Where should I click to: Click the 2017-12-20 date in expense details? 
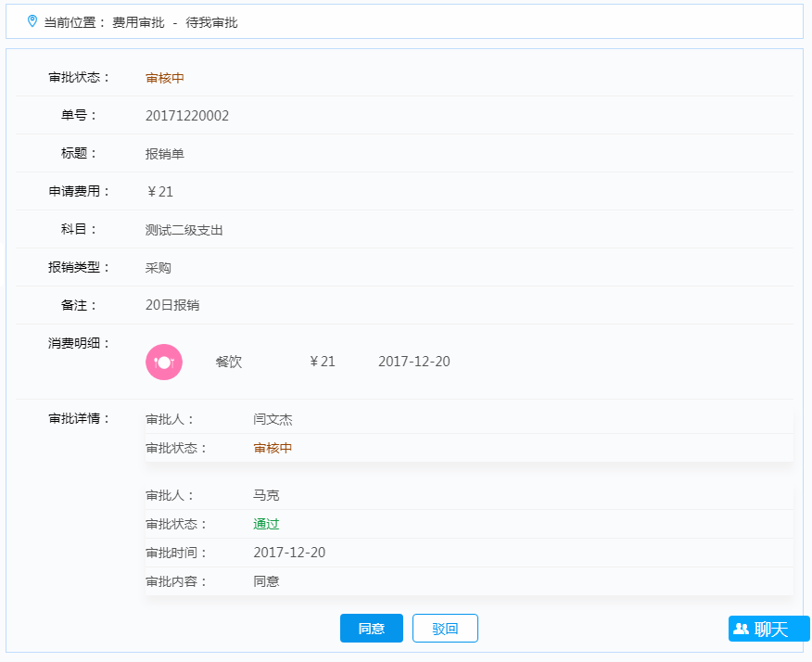414,362
